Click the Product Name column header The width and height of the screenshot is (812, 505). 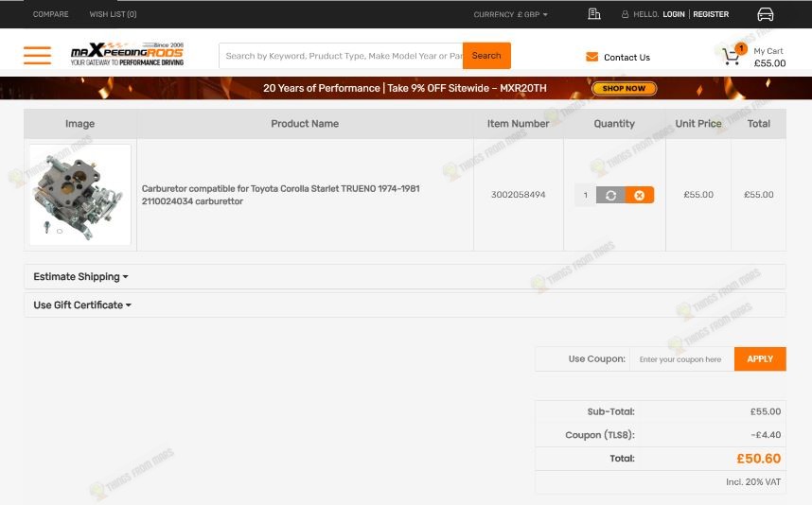[x=305, y=124]
